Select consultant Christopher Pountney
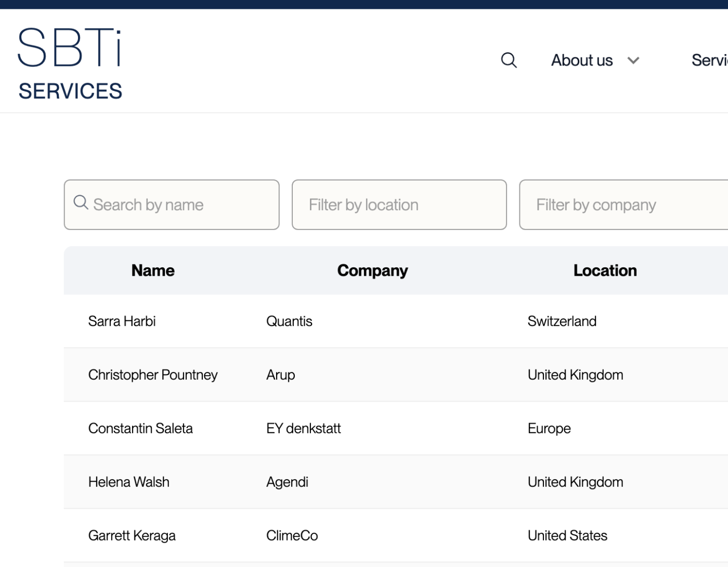This screenshot has width=728, height=567. click(x=152, y=375)
